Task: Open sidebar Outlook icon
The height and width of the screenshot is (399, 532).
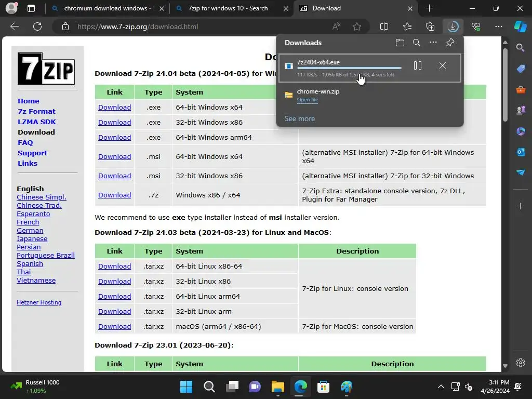Action: 521,152
